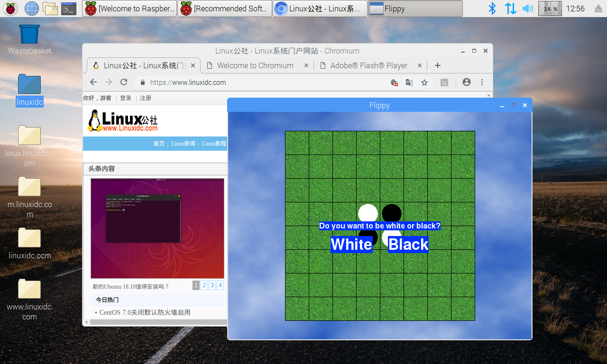Open the Ubuntu 18.10 article headline link
607x364 pixels.
pyautogui.click(x=131, y=287)
